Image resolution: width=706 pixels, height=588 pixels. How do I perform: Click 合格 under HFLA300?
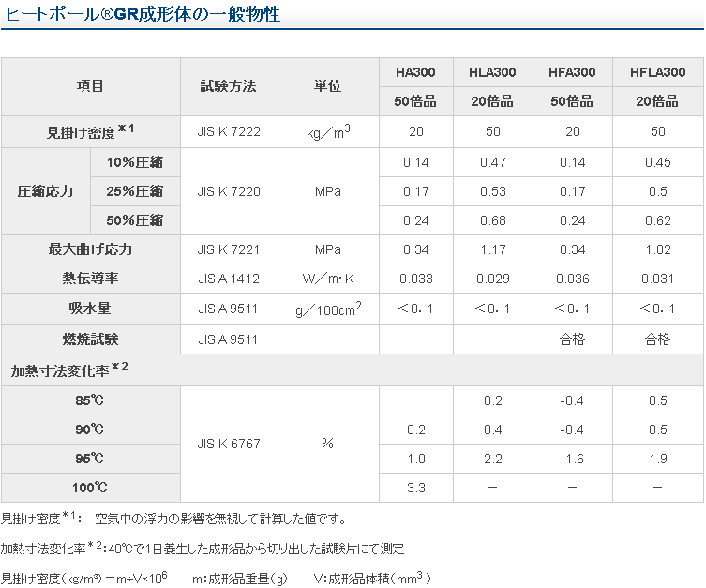click(658, 339)
